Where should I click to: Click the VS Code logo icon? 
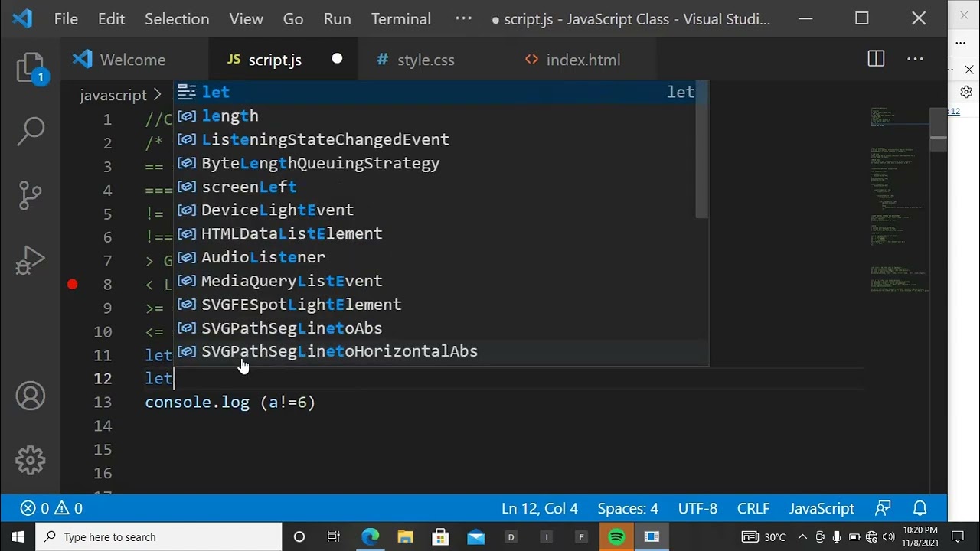(22, 18)
